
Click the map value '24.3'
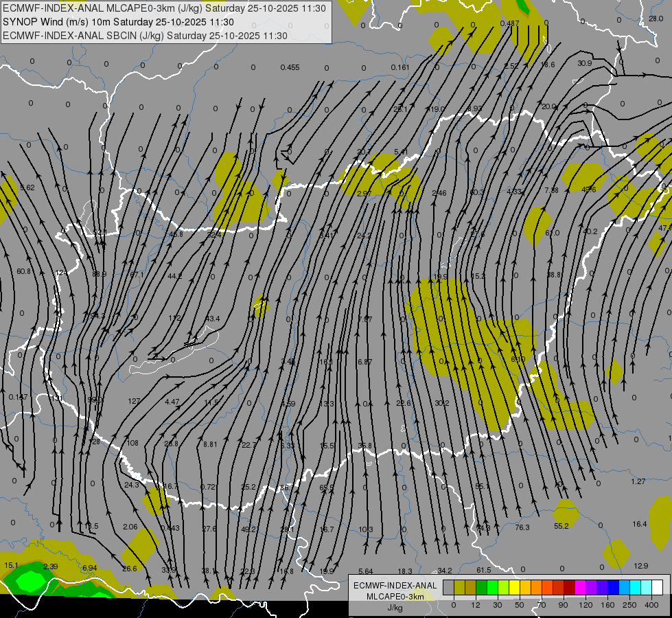[132, 485]
